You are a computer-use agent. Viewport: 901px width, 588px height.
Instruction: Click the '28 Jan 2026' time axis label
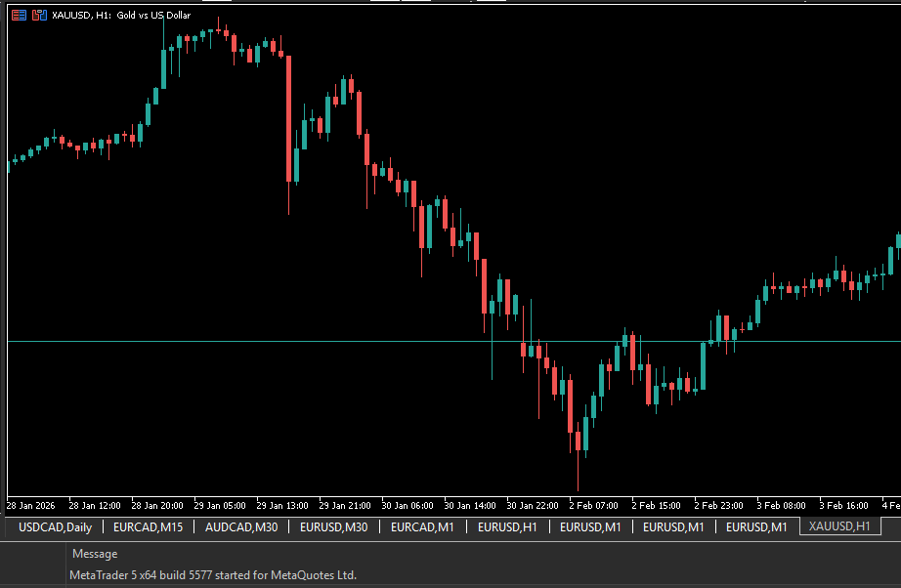pyautogui.click(x=31, y=505)
